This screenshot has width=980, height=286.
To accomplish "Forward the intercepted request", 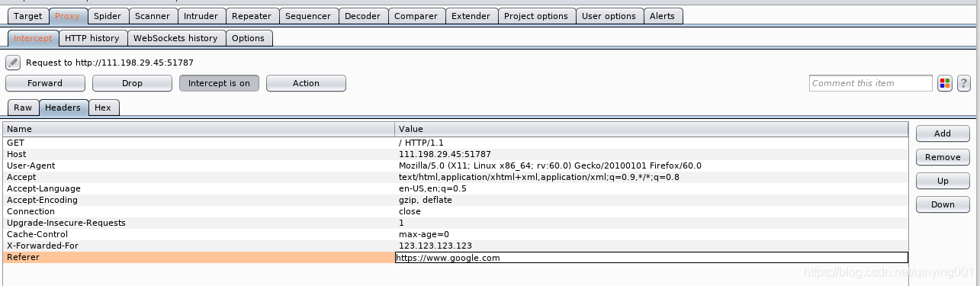I will [45, 83].
